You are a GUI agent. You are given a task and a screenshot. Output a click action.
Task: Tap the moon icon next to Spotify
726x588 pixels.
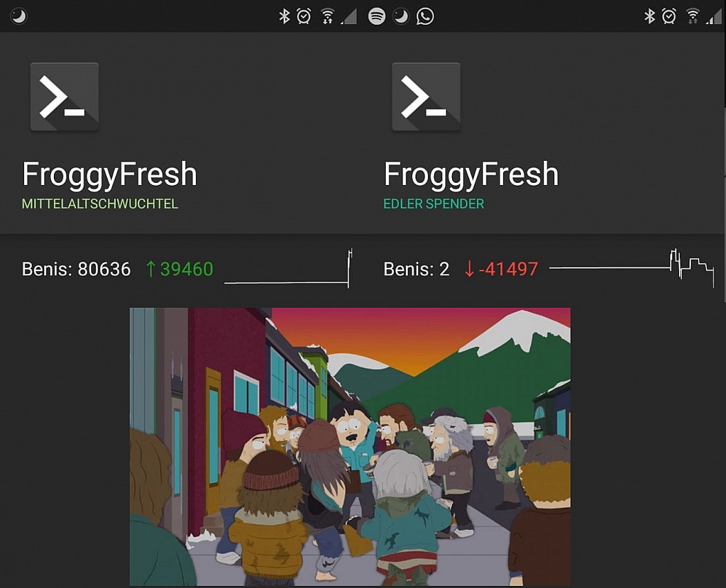click(401, 17)
